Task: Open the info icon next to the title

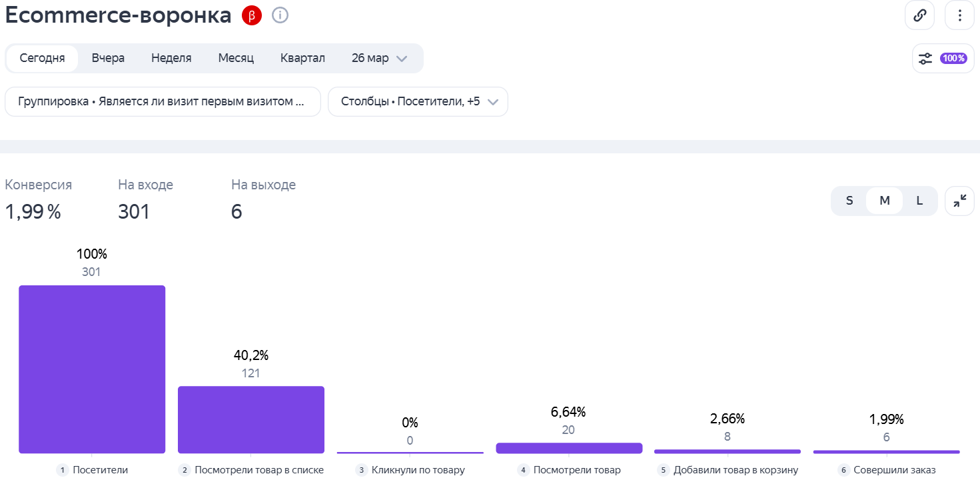Action: [x=280, y=15]
